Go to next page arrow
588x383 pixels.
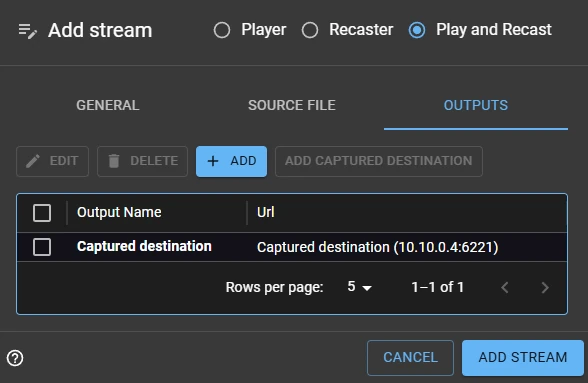[x=545, y=288]
